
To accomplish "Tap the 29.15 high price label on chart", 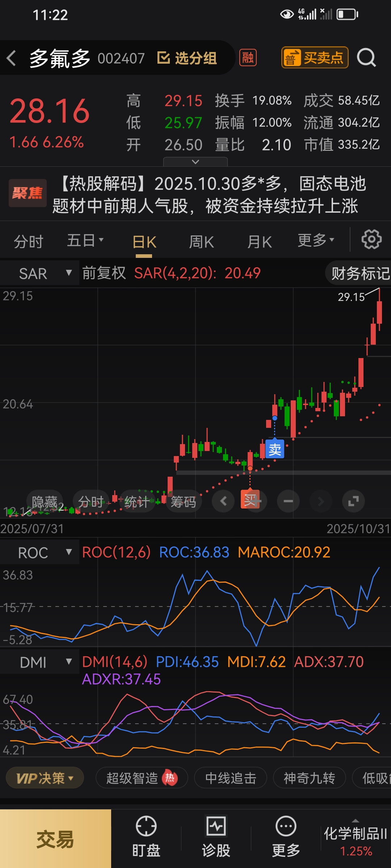I will coord(351,297).
